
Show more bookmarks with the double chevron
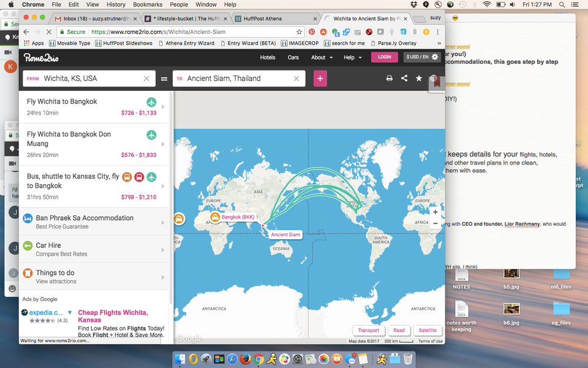click(439, 43)
